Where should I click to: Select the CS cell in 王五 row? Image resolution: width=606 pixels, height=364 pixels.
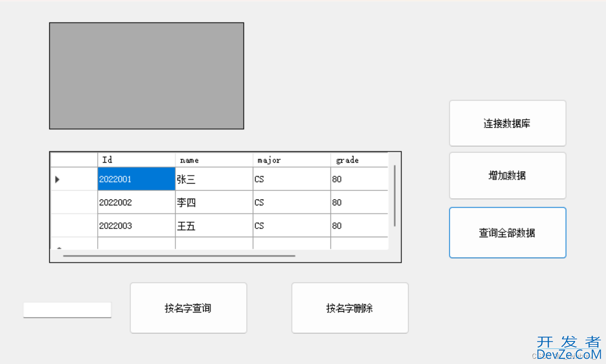click(292, 226)
